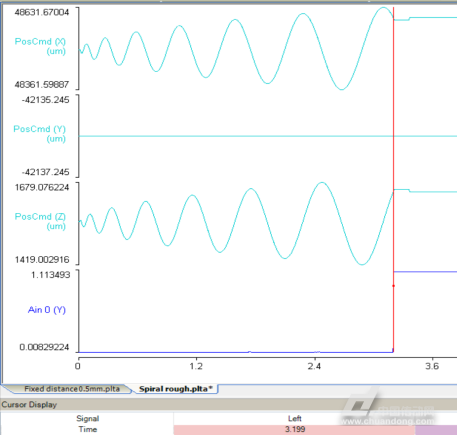Click the PosCmd (X) lower limit 48361.59887
The height and width of the screenshot is (436, 457).
click(42, 85)
